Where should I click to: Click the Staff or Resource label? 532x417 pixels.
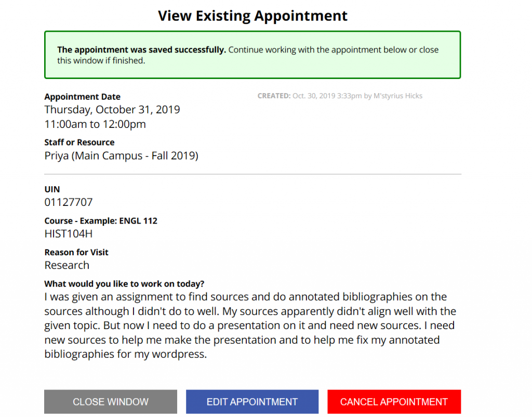(79, 142)
